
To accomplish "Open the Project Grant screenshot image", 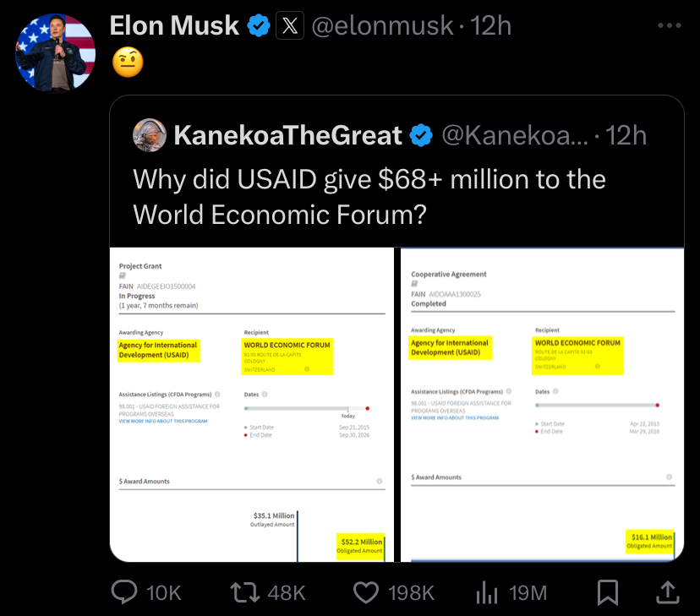I will [252, 405].
